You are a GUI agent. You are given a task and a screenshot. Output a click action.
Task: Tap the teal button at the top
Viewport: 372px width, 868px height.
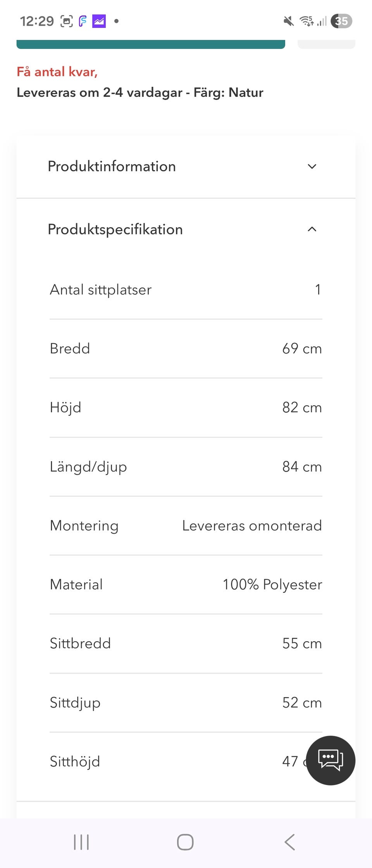coord(151,44)
